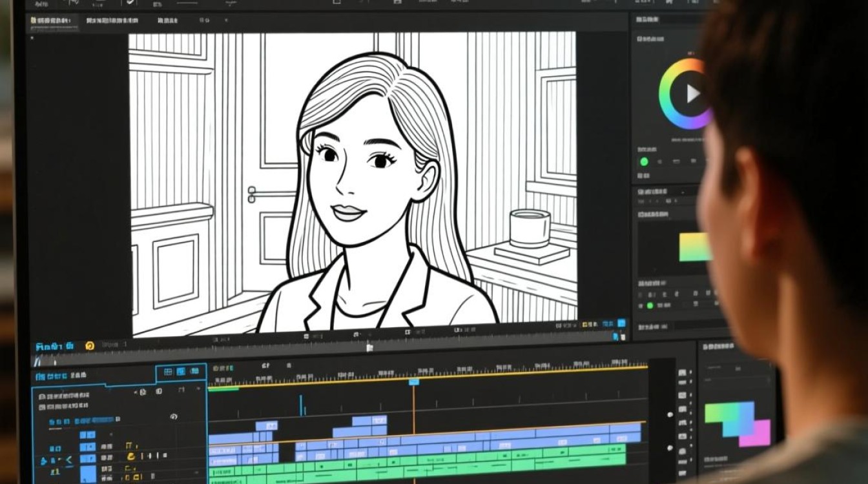The image size is (868, 484).
Task: Click the pink square in the bottom-right panel
Action: point(755,433)
